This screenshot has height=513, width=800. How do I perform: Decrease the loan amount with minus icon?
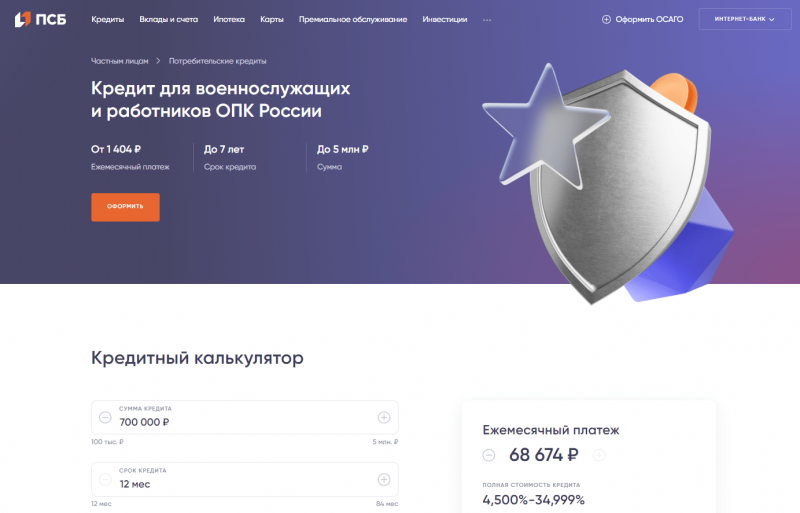[106, 417]
